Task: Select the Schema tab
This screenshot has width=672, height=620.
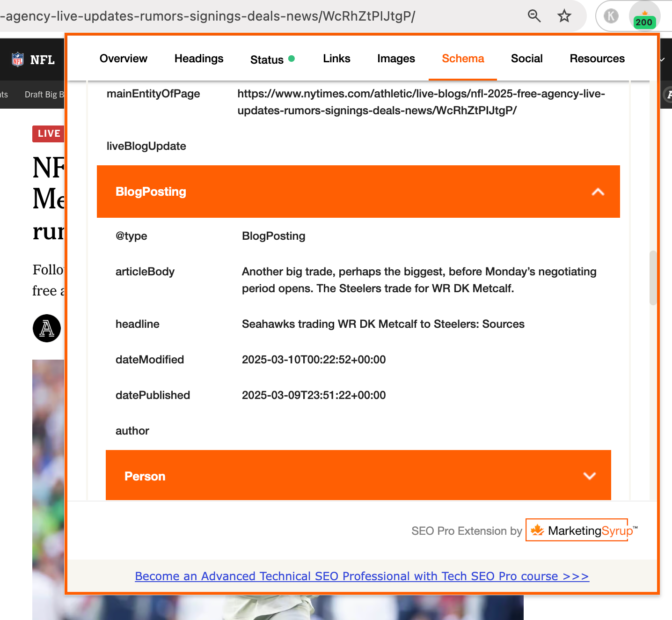Action: [x=463, y=59]
